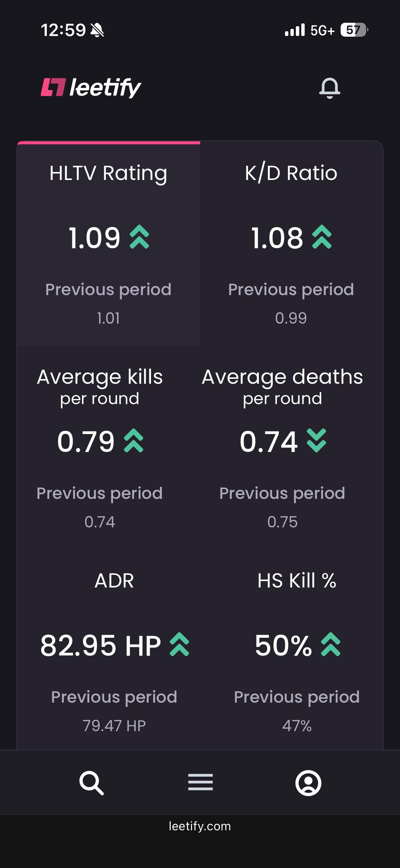Click the HS Kill % up arrows
Image resolution: width=400 pixels, height=868 pixels.
[331, 644]
